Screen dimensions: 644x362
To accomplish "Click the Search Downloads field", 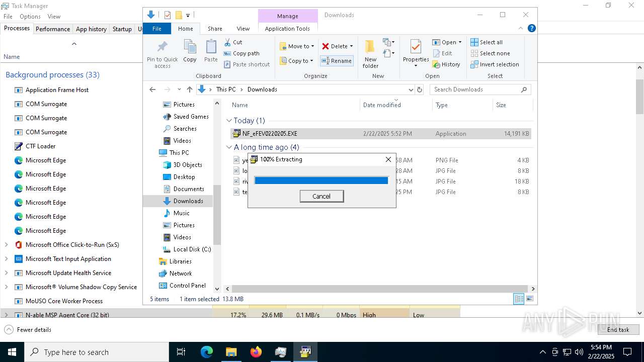I will 480,89.
